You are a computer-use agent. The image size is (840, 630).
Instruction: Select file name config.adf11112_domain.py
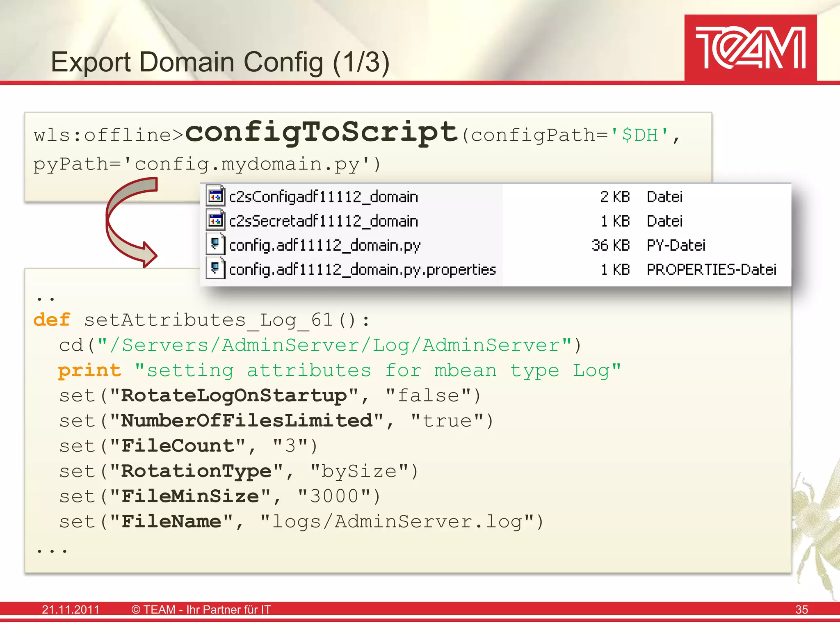tap(324, 246)
